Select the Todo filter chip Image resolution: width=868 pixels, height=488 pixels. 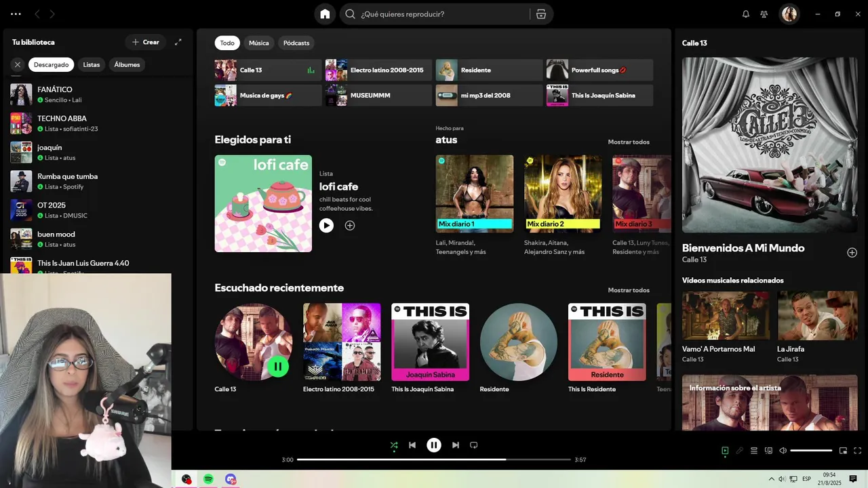click(227, 43)
